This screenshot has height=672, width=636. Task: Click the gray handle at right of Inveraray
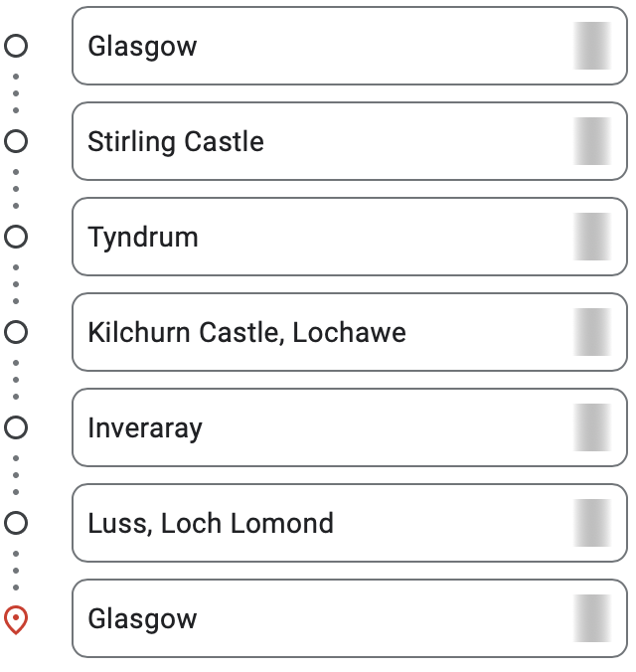point(592,427)
